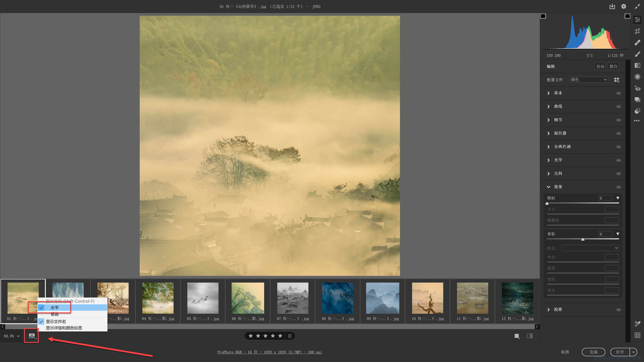The width and height of the screenshot is (644, 362).
Task: Toggle eye icon for 混色器 panel
Action: [x=619, y=133]
